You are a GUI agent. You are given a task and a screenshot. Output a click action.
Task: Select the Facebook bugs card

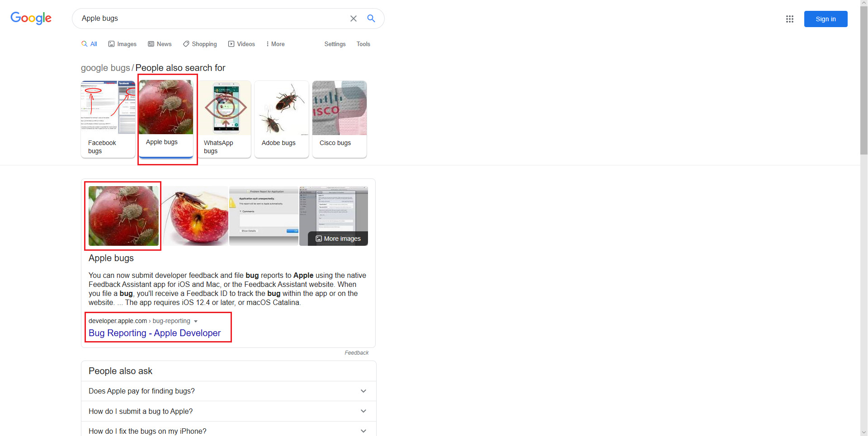pyautogui.click(x=108, y=119)
